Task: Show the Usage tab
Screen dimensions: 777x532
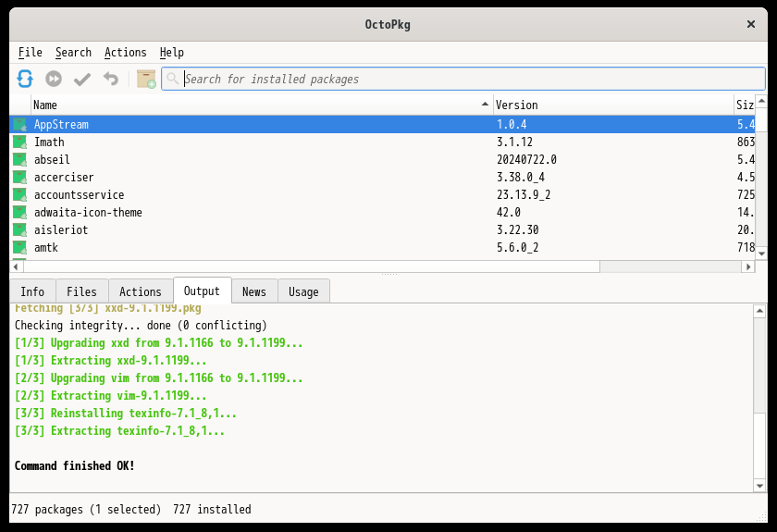Action: (303, 291)
